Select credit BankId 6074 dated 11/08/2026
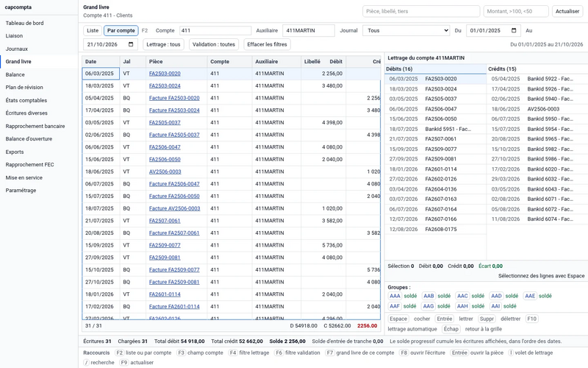Screen dimensions: 588x368 pos(537,219)
